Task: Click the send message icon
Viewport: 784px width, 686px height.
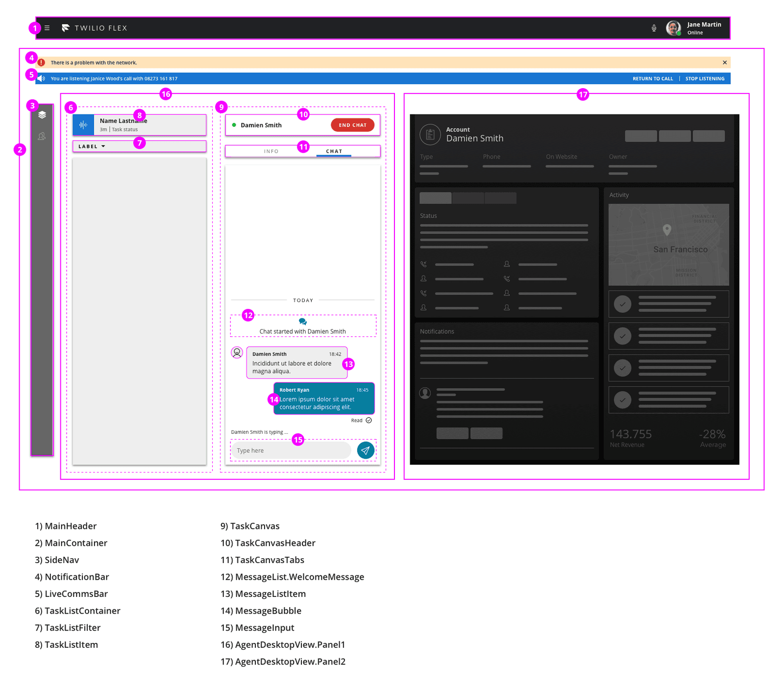Action: (366, 450)
